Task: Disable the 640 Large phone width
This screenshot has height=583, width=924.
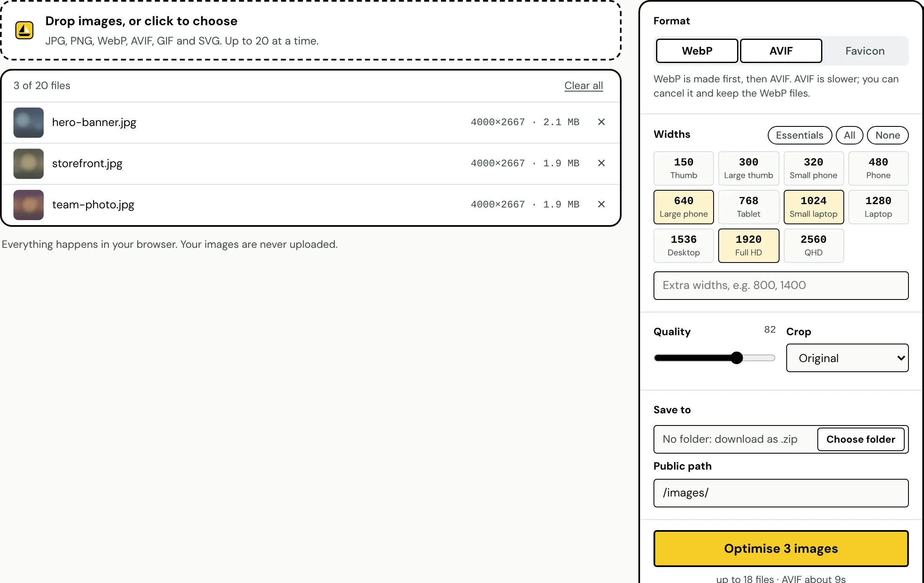Action: 683,207
